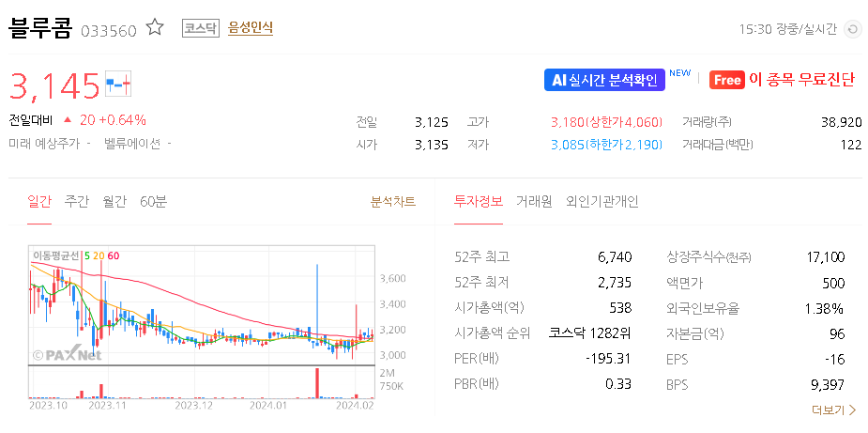Click the 액면가 value 500
The height and width of the screenshot is (433, 868).
pyautogui.click(x=834, y=283)
